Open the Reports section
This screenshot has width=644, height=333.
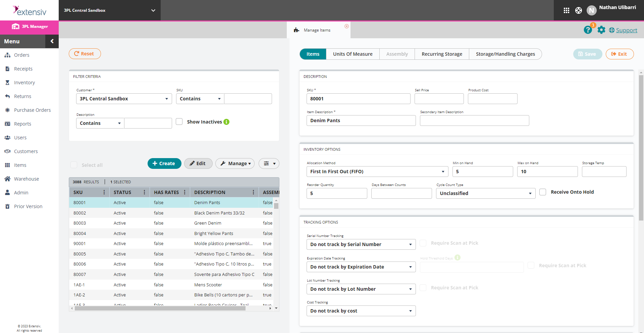[22, 124]
